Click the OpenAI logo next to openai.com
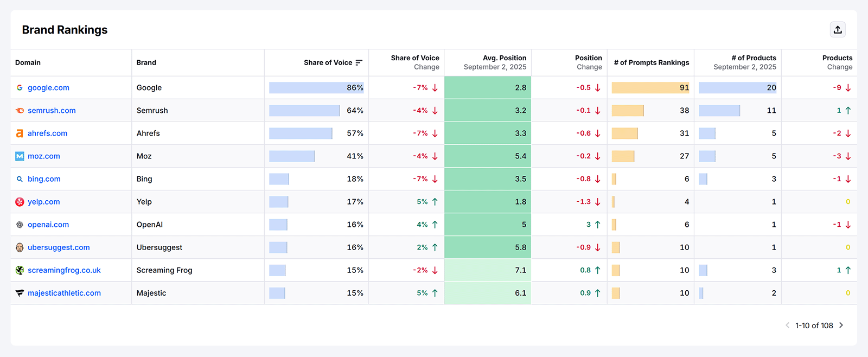 tap(19, 224)
